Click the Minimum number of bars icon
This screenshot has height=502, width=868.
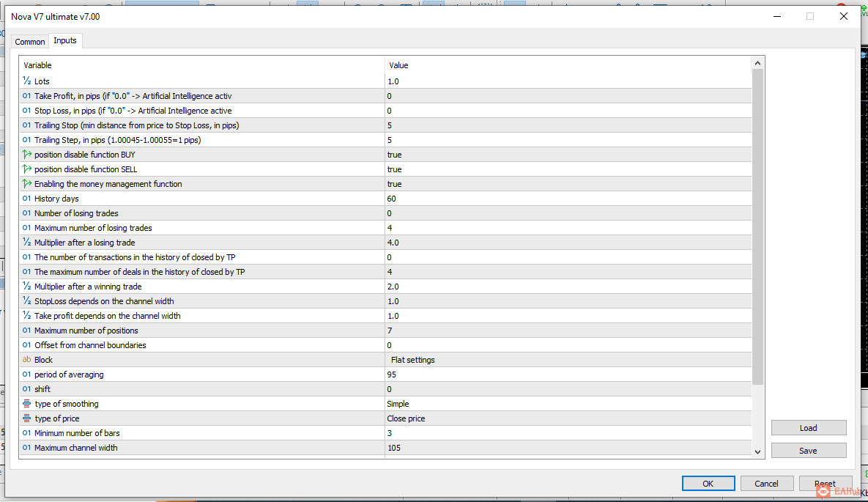pos(26,433)
